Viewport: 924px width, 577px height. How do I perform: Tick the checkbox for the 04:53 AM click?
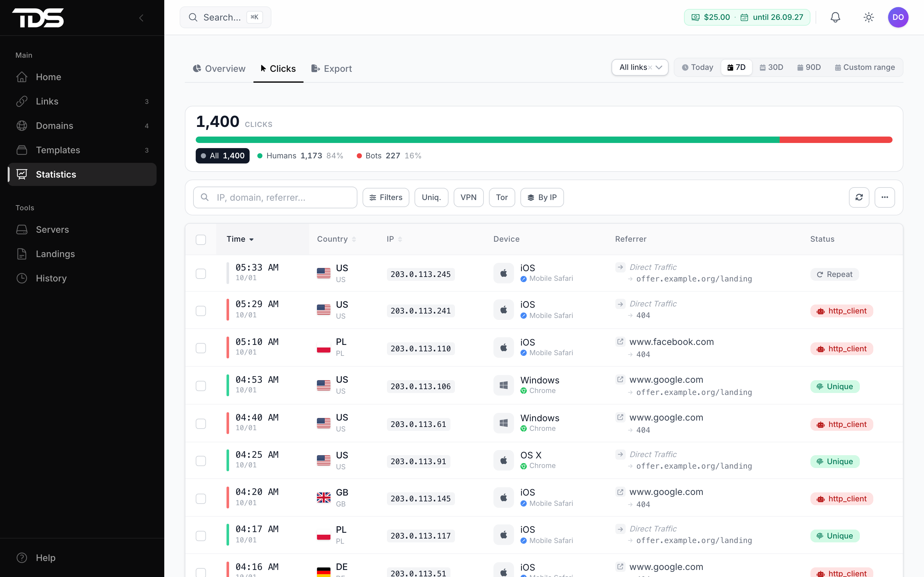point(201,386)
